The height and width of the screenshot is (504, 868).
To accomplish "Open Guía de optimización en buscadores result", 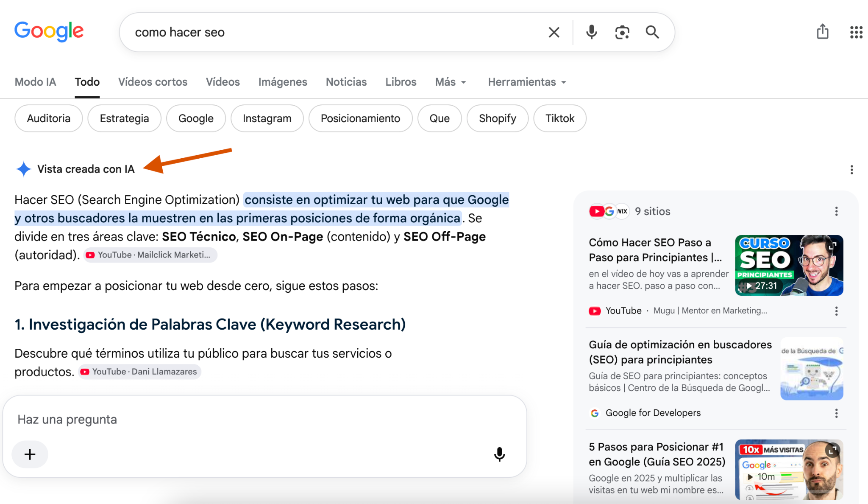I will coord(680,352).
